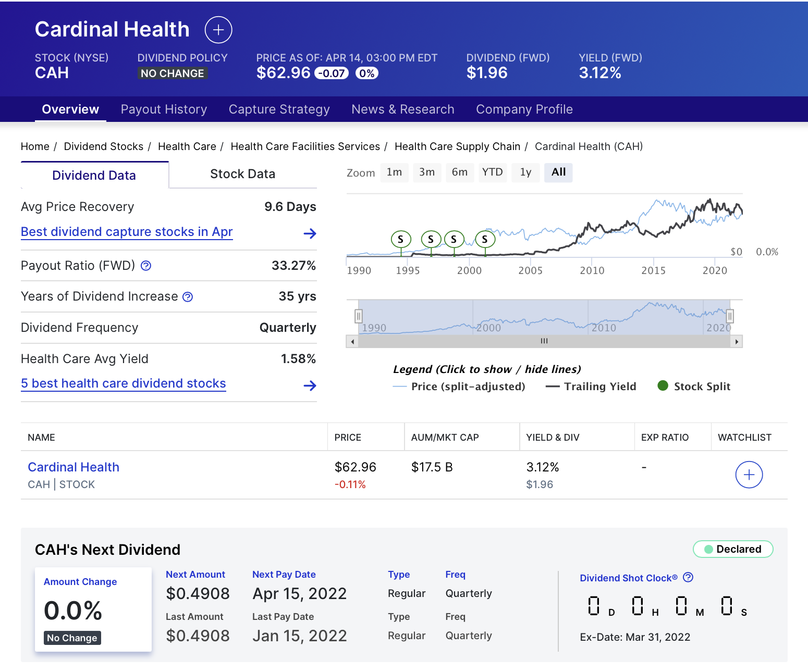Image resolution: width=808 pixels, height=672 pixels.
Task: Open Years of Dividend Increase help icon
Action: (x=188, y=297)
